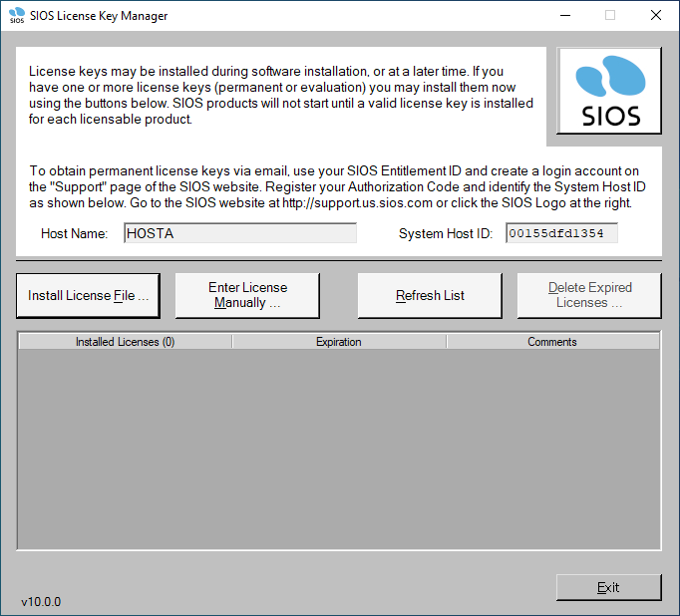Click the Expiration column header
Image resolution: width=680 pixels, height=616 pixels.
[339, 342]
